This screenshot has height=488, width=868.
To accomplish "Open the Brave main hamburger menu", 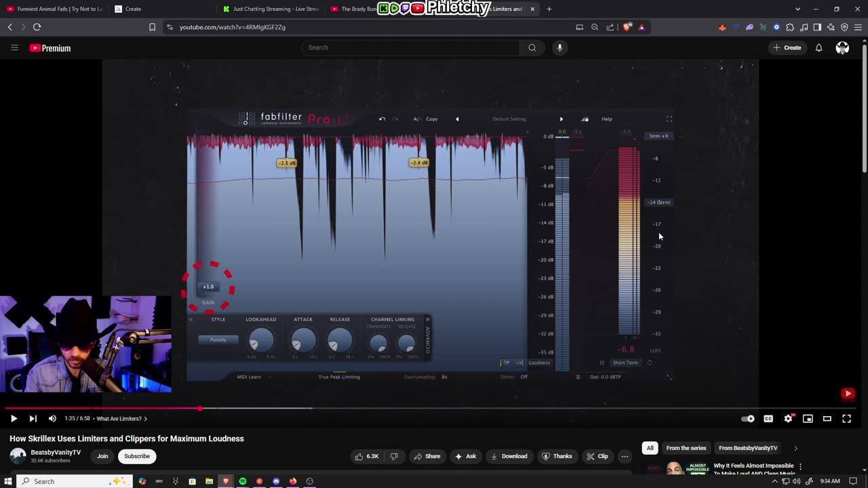I will coord(858,27).
